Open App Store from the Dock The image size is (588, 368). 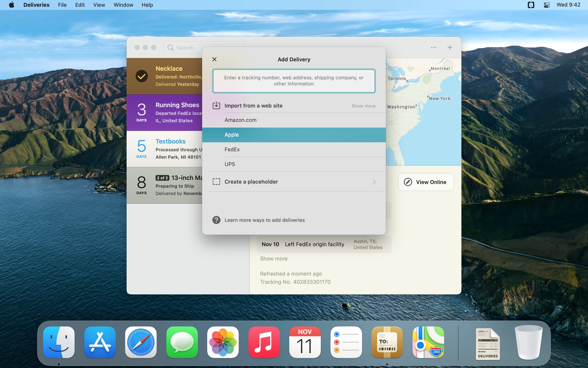coord(100,342)
